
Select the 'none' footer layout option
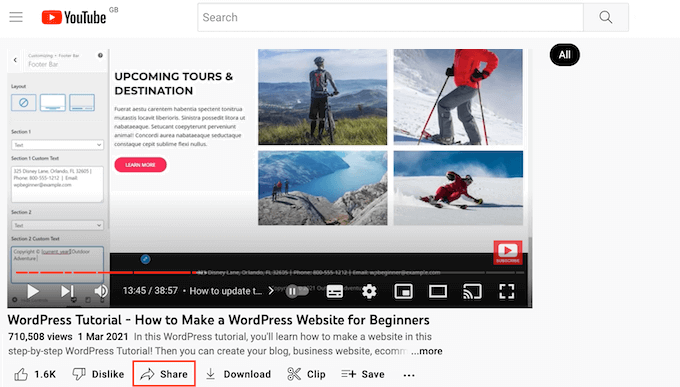click(x=23, y=103)
